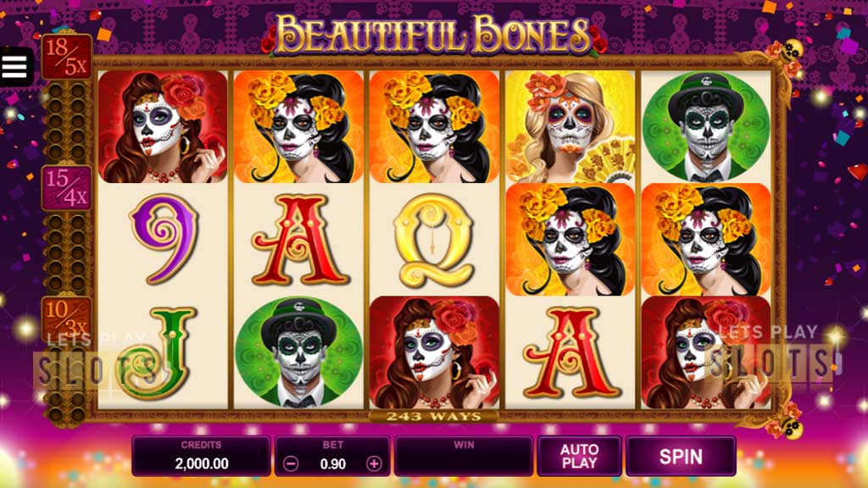Click the golden Q symbol

[x=433, y=240]
